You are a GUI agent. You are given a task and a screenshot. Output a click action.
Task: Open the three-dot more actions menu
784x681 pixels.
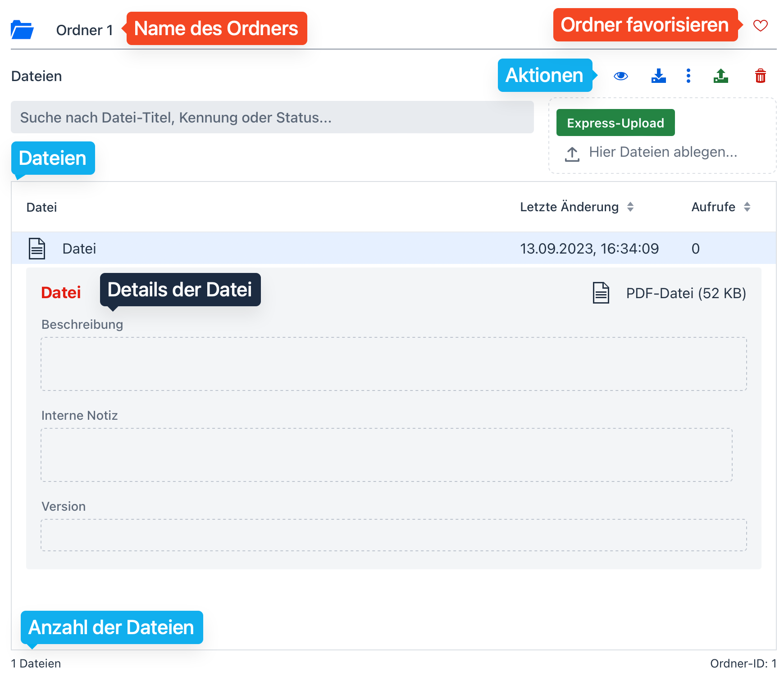coord(688,76)
